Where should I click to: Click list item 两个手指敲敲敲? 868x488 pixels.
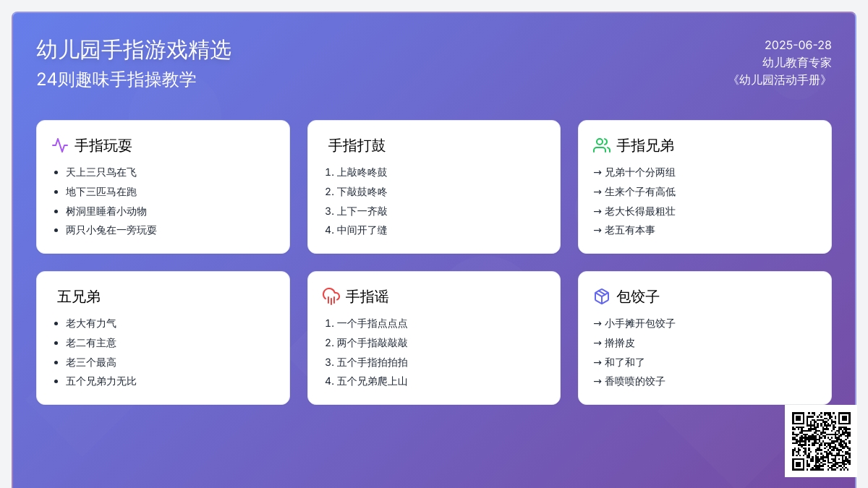[x=372, y=343]
